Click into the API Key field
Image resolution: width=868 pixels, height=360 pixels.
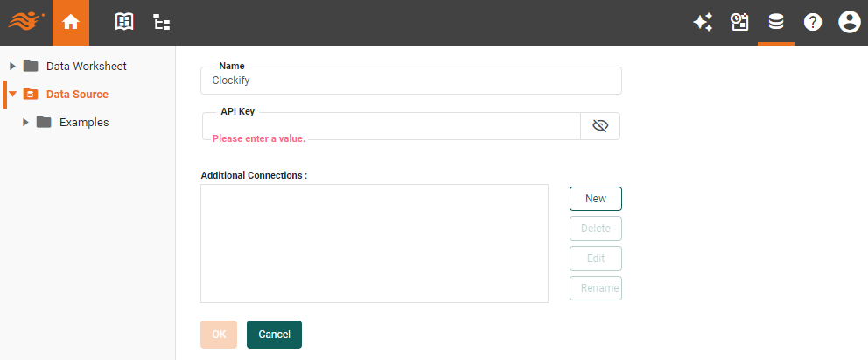391,124
